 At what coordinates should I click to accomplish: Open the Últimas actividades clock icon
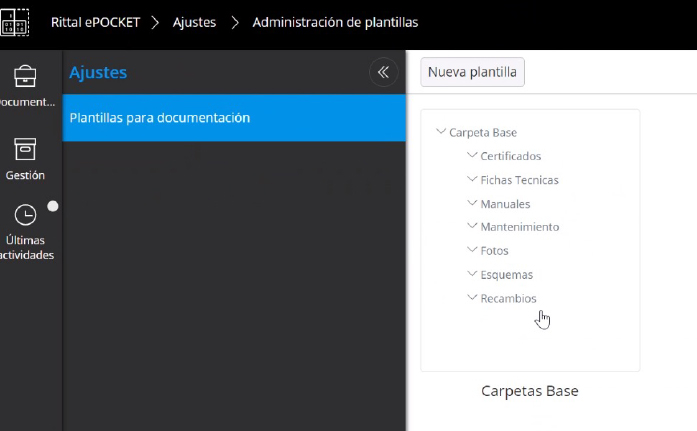pyautogui.click(x=25, y=215)
